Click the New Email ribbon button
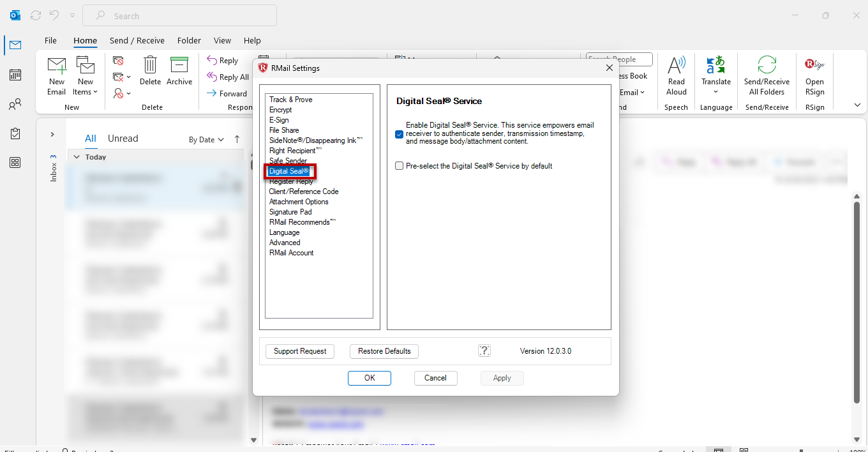Image resolution: width=868 pixels, height=452 pixels. click(x=57, y=75)
